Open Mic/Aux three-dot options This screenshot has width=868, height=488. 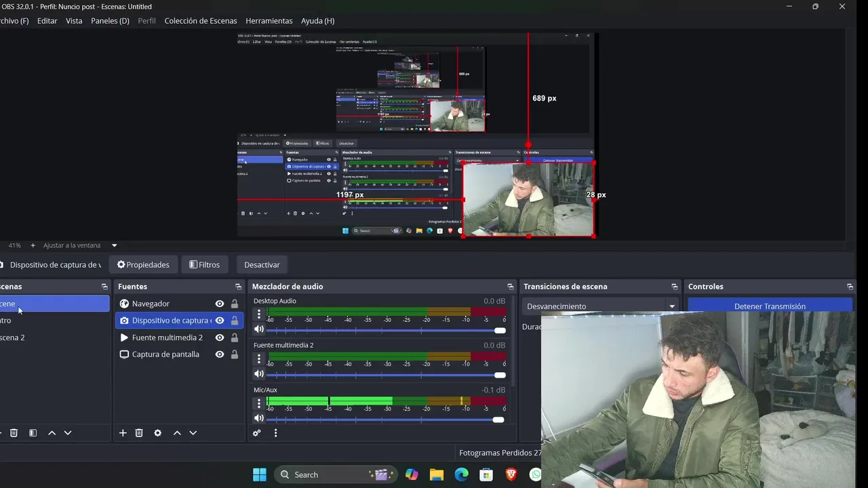258,403
